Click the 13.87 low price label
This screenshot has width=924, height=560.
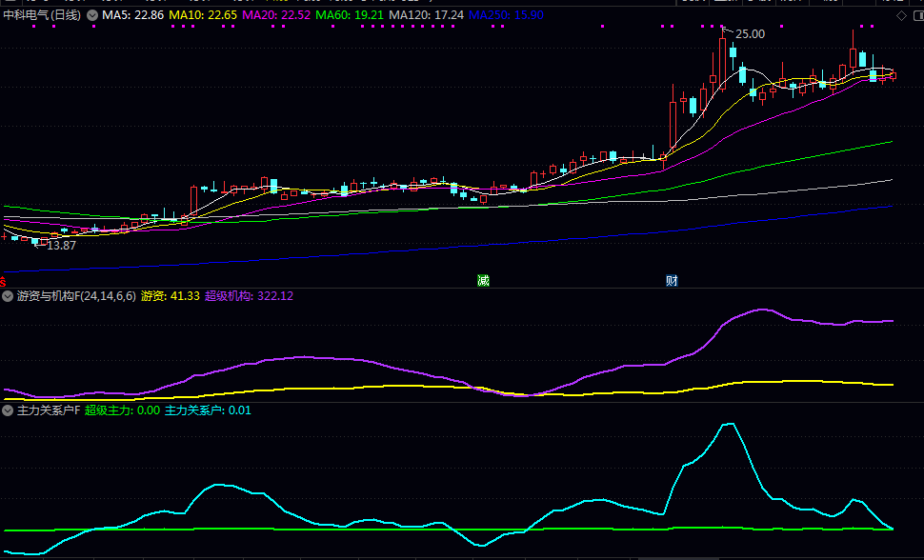click(61, 246)
